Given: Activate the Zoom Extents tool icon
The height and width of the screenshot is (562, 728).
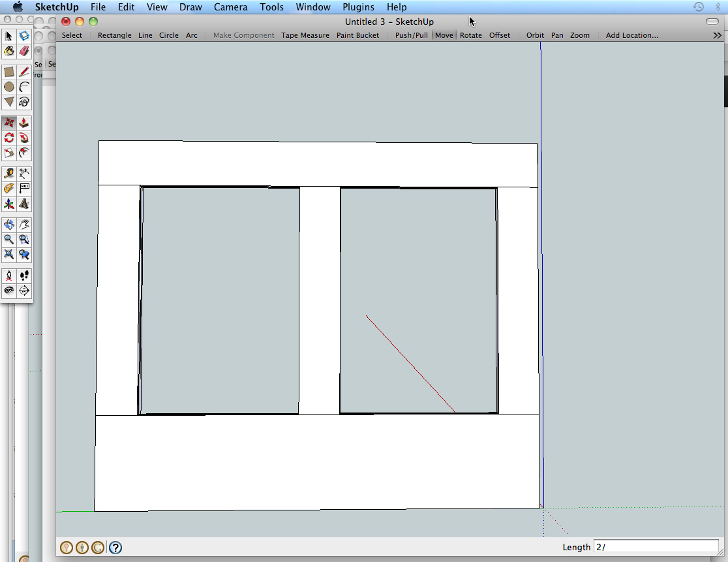Looking at the screenshot, I should coord(9,255).
